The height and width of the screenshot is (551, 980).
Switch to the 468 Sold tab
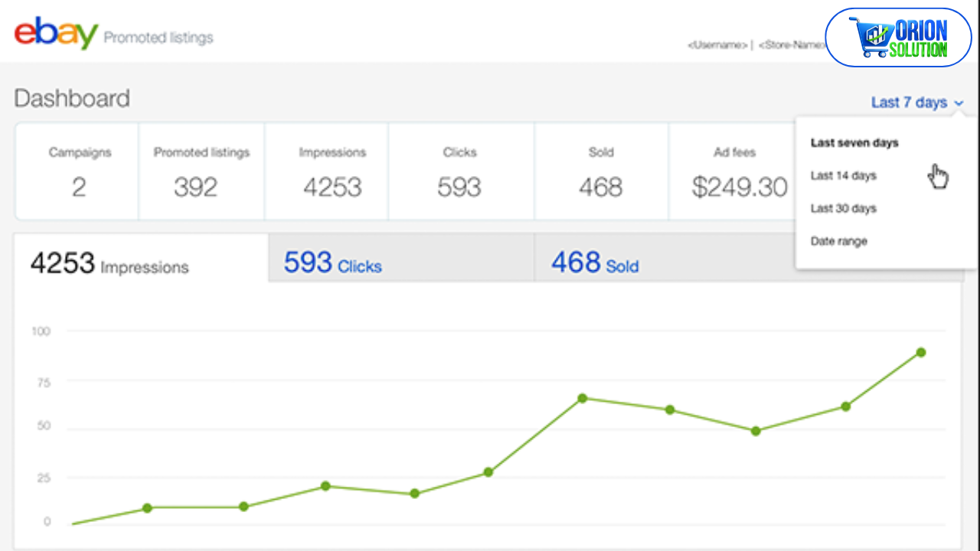[665, 259]
